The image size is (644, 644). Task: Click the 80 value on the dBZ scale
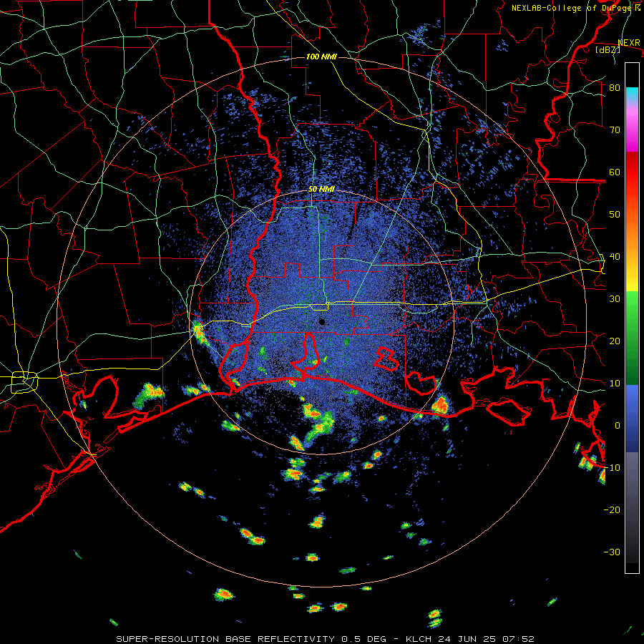tap(615, 87)
